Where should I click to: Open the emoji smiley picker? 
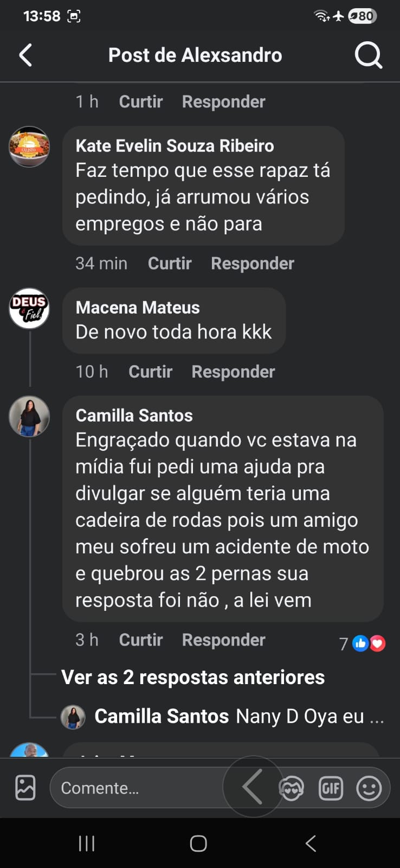pyautogui.click(x=369, y=788)
